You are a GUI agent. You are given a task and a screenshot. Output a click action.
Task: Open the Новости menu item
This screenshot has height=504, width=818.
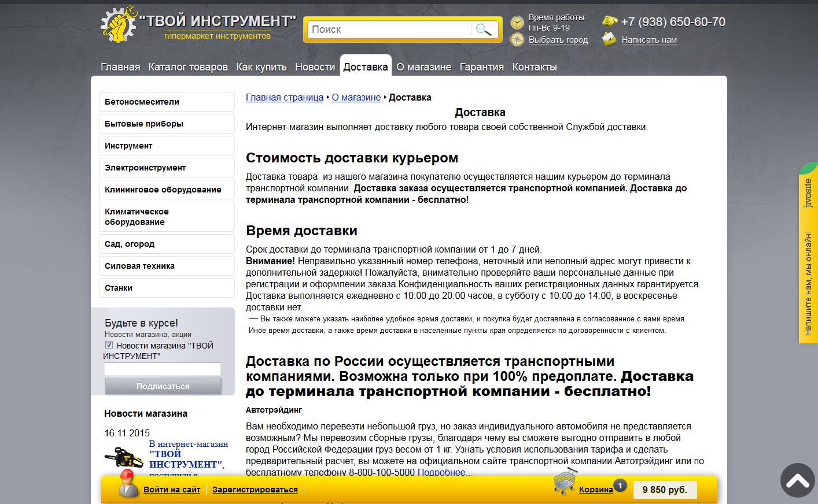[315, 67]
